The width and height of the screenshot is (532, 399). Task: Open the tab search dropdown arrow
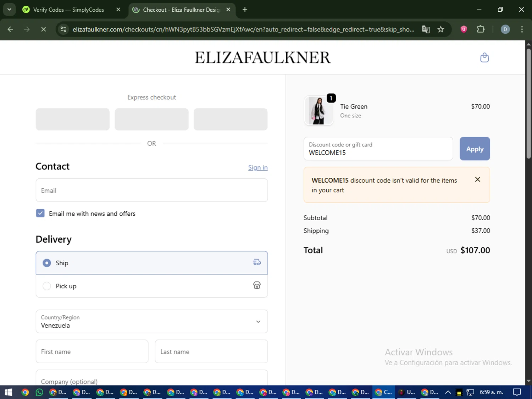[x=10, y=10]
